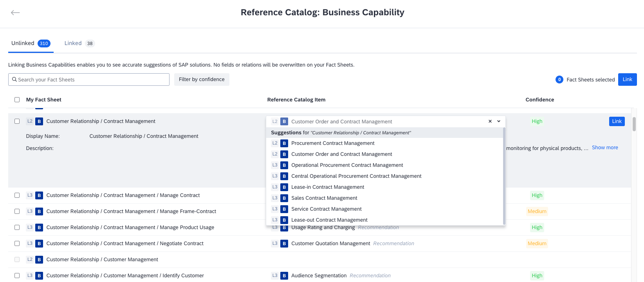Click B icon of Lease-in Contract Management
The height and width of the screenshot is (282, 644).
284,187
